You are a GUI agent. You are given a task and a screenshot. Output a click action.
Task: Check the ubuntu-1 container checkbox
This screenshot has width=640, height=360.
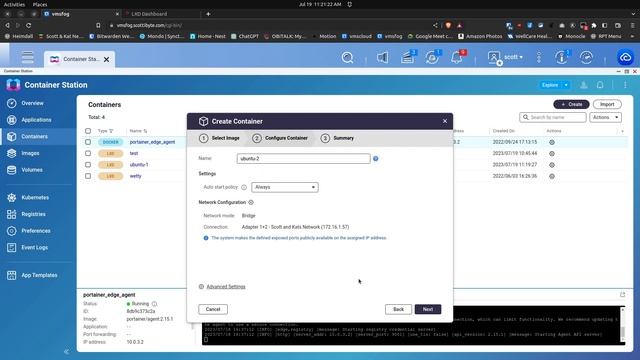[88, 165]
